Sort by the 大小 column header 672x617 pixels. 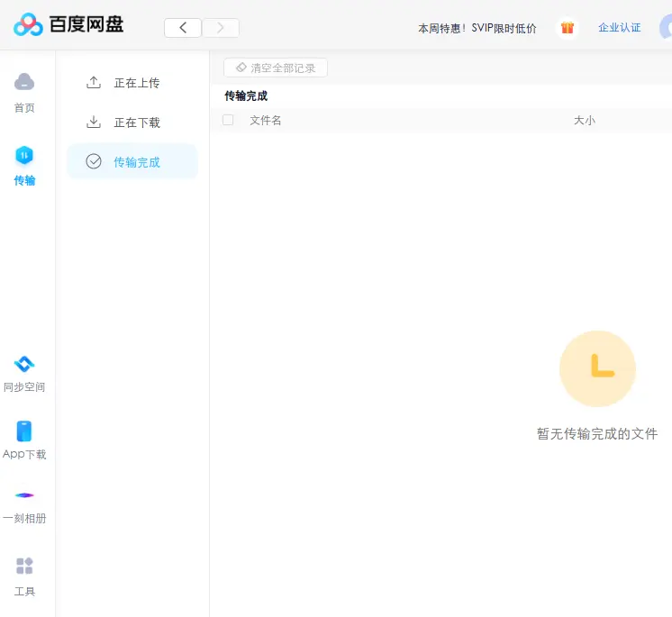click(x=585, y=121)
